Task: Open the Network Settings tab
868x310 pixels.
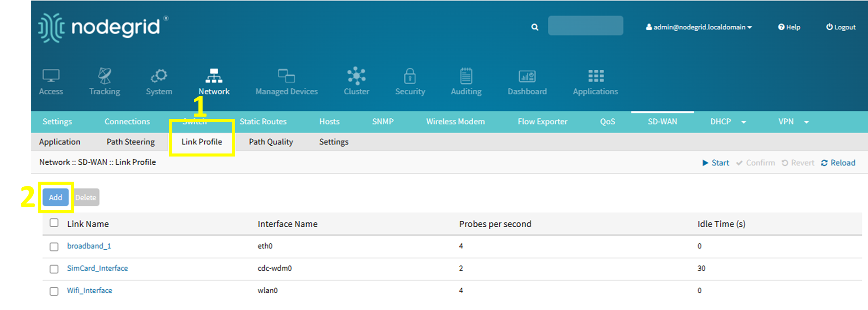Action: (x=57, y=121)
